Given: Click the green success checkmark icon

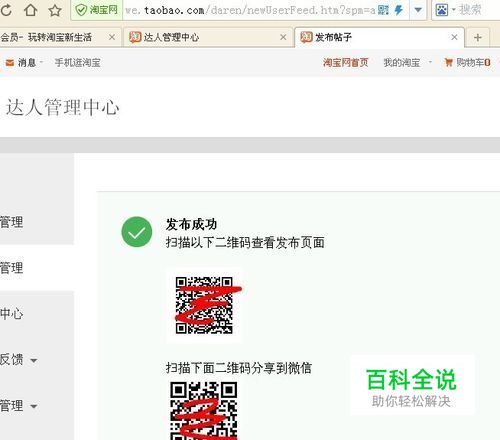Looking at the screenshot, I should pos(137,232).
